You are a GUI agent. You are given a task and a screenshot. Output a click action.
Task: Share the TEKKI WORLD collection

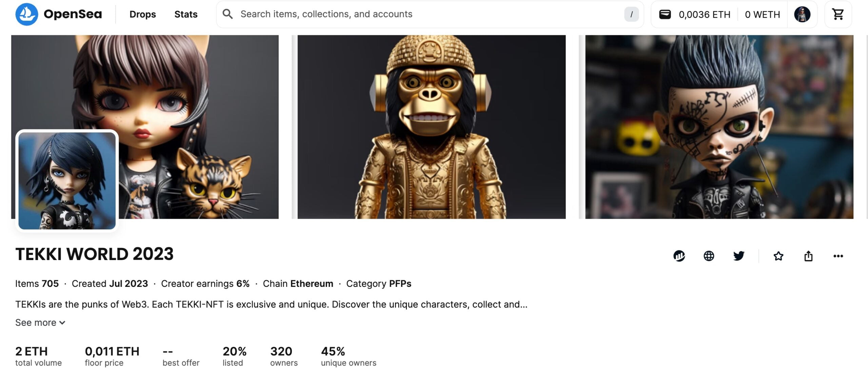808,256
